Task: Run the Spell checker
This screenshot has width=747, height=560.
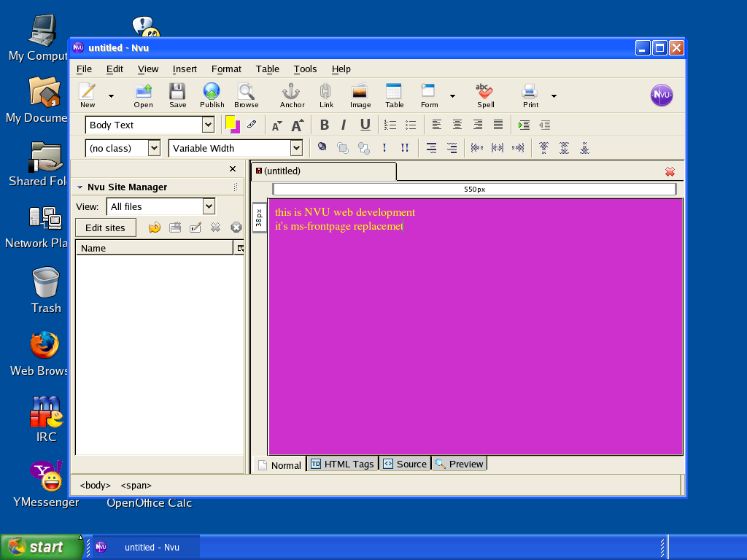Action: 485,95
